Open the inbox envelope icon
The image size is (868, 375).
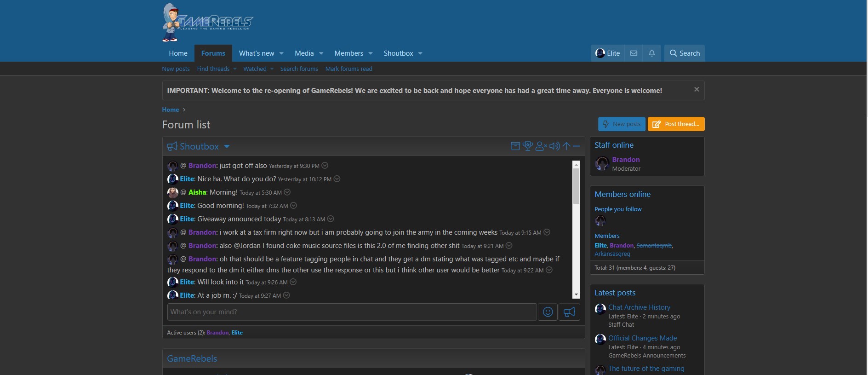point(634,53)
